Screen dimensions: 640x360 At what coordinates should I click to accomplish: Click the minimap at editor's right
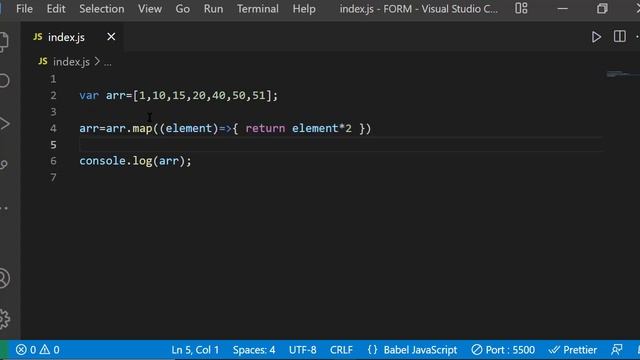622,74
